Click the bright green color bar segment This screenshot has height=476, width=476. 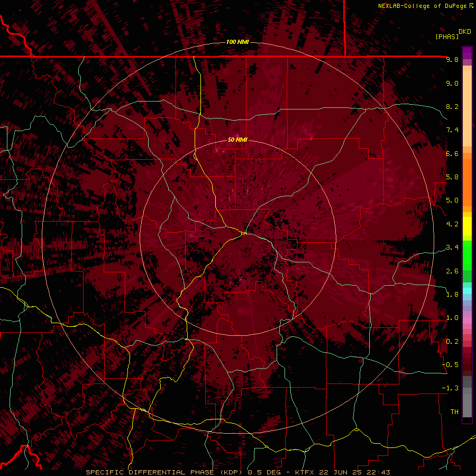coord(467,255)
